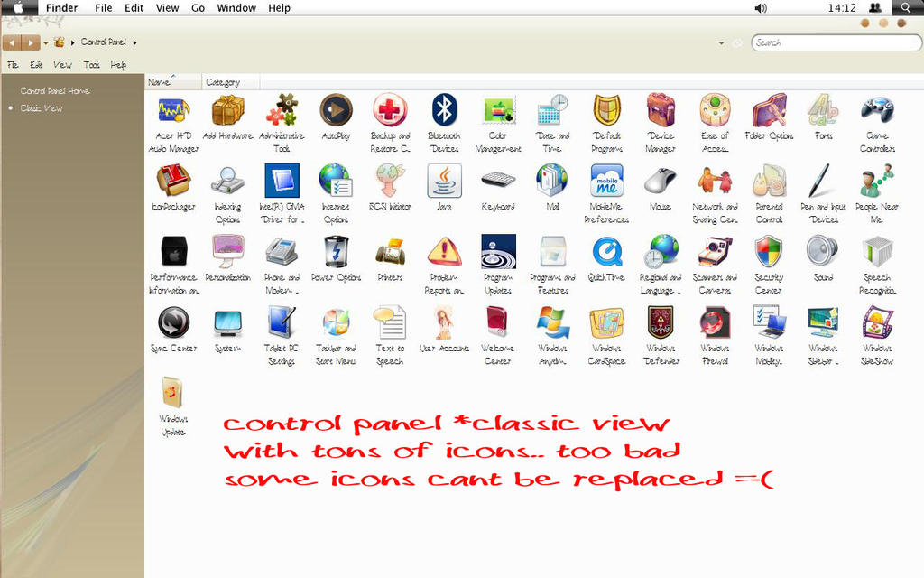Open Fonts icon
This screenshot has width=924, height=578.
(823, 110)
